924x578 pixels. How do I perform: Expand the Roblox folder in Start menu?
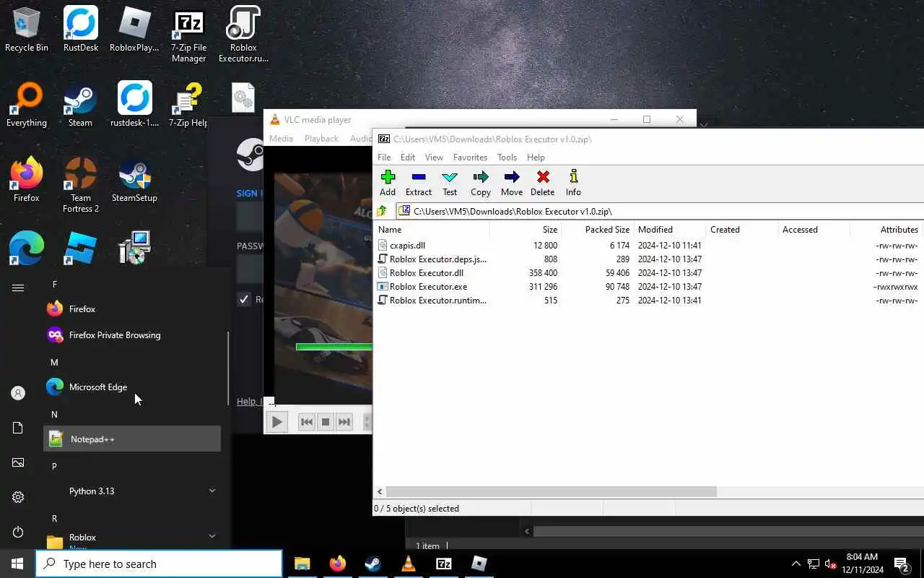point(131,538)
